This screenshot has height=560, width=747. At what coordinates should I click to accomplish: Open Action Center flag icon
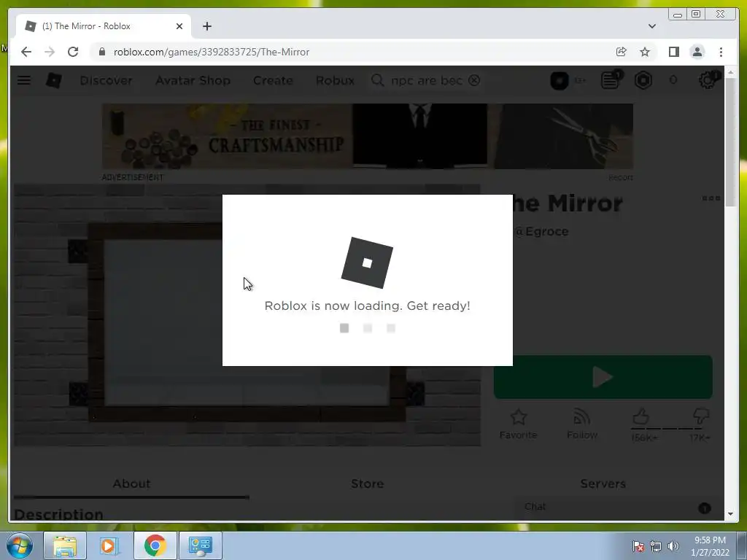(x=638, y=546)
